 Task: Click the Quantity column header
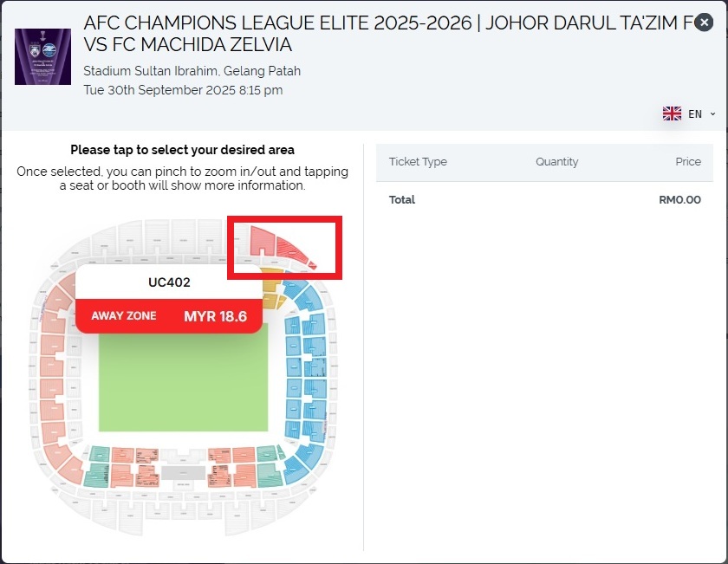pyautogui.click(x=556, y=162)
